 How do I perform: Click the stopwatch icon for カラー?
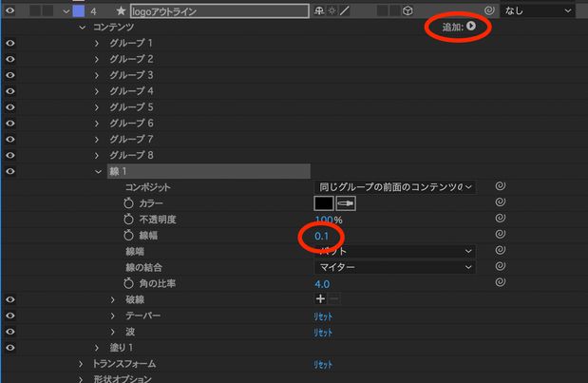(130, 203)
